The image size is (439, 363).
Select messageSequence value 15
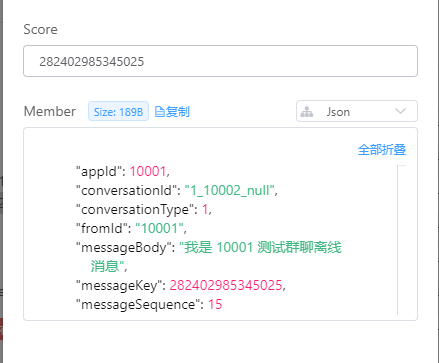215,304
